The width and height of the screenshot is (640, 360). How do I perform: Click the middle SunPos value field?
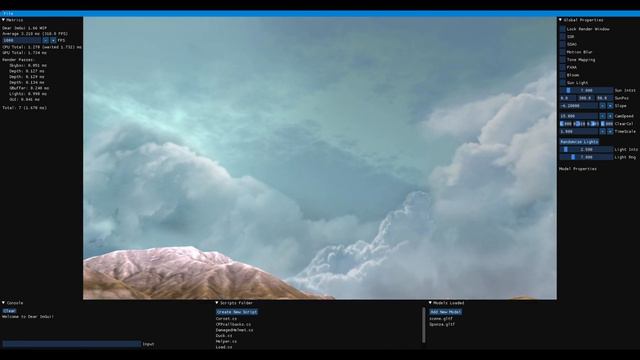(x=586, y=98)
